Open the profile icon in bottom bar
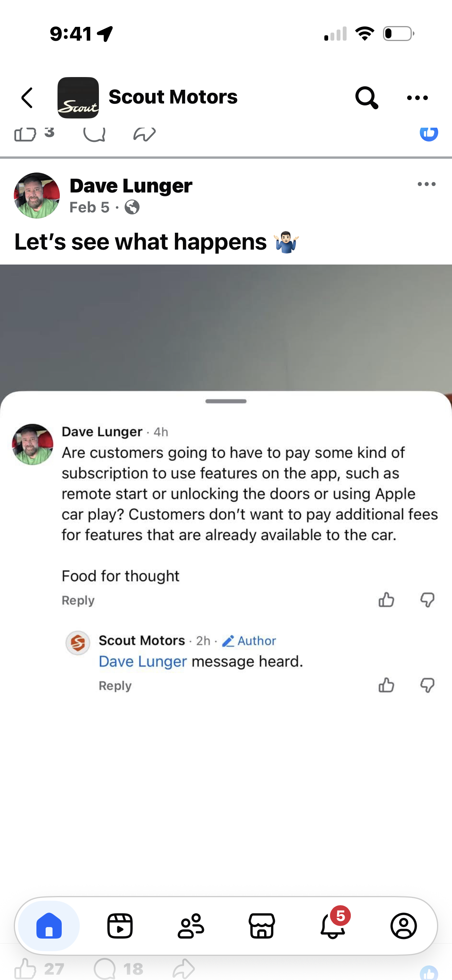 tap(404, 926)
